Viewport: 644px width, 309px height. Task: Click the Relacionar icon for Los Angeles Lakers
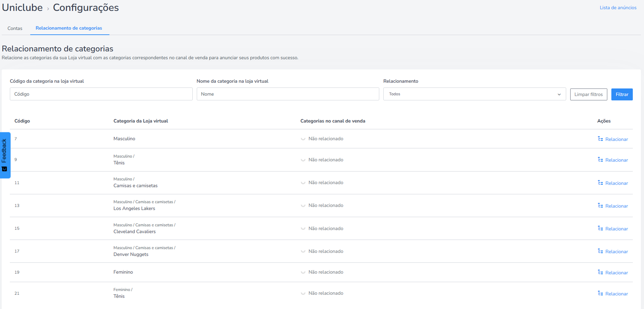601,206
